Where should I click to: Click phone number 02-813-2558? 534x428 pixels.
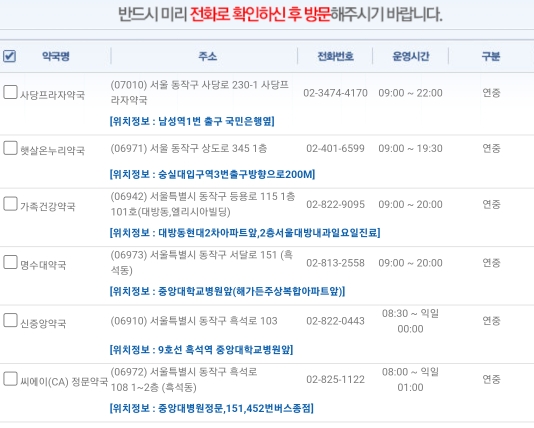pyautogui.click(x=335, y=263)
